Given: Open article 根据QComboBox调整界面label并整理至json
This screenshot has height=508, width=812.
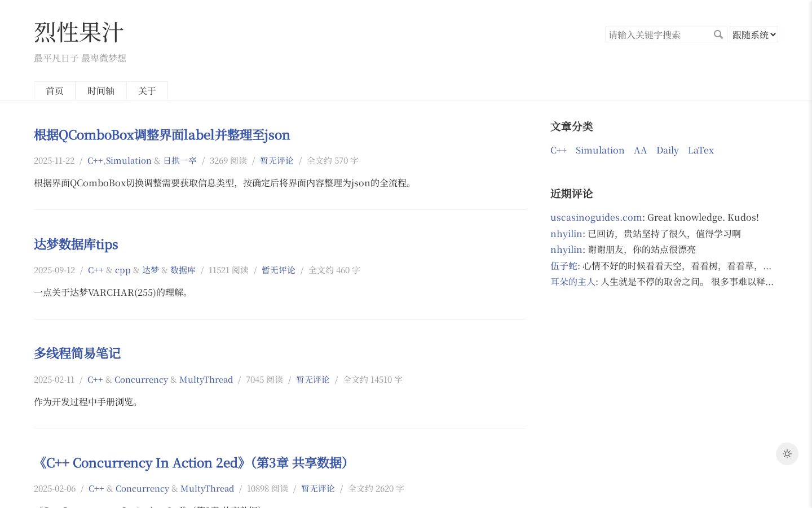Looking at the screenshot, I should pyautogui.click(x=162, y=135).
